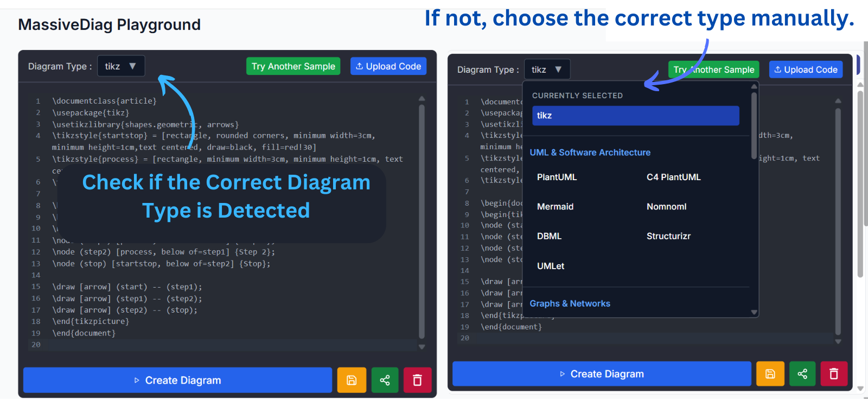Image resolution: width=868 pixels, height=407 pixels.
Task: Choose UMLet diagram type
Action: point(551,266)
